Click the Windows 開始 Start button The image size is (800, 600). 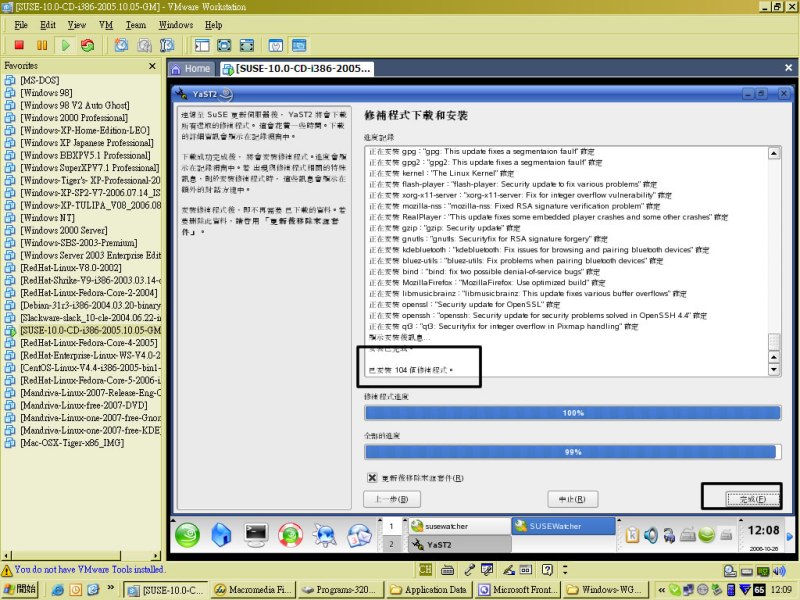(20, 589)
